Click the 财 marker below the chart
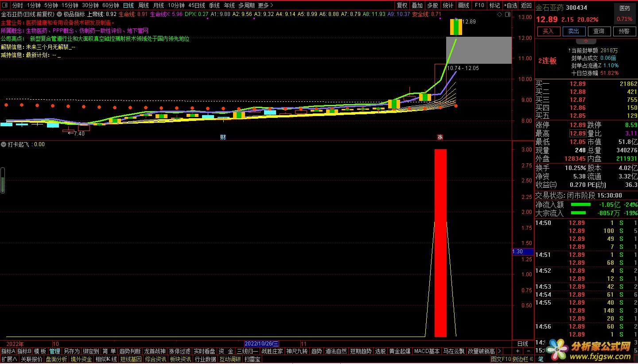This screenshot has width=638, height=364. [x=223, y=137]
